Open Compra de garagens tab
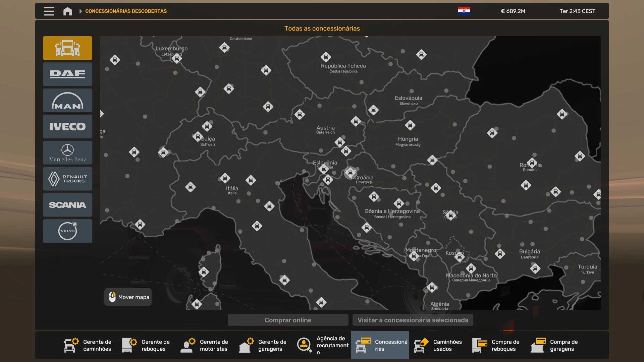The height and width of the screenshot is (362, 644). pos(555,345)
